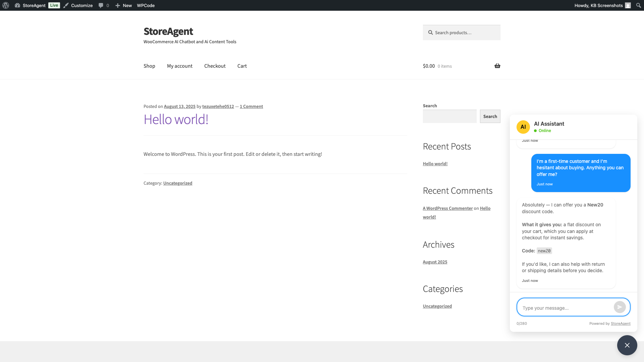
Task: Focus the sidebar Search text field
Action: [x=449, y=116]
